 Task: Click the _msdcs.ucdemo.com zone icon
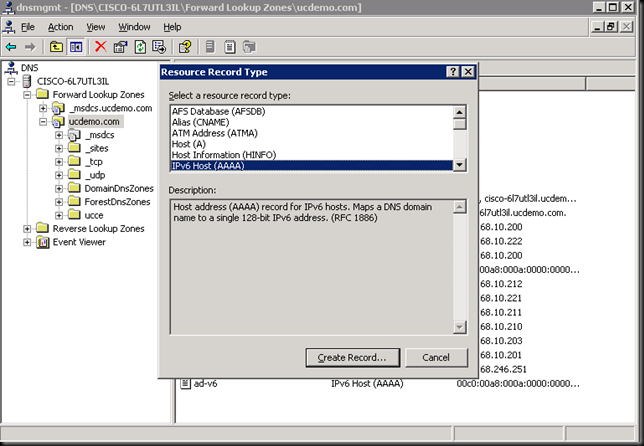[x=58, y=108]
